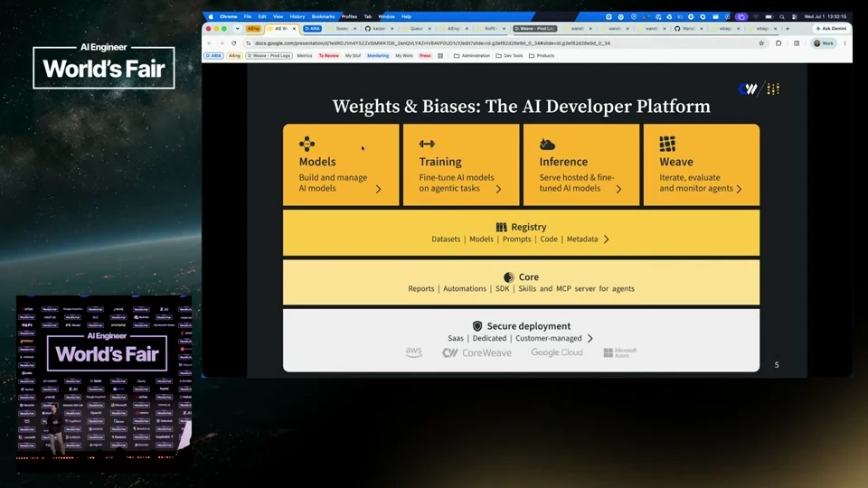Viewport: 868px width, 488px height.
Task: Open the Profiles menu
Action: click(x=349, y=16)
